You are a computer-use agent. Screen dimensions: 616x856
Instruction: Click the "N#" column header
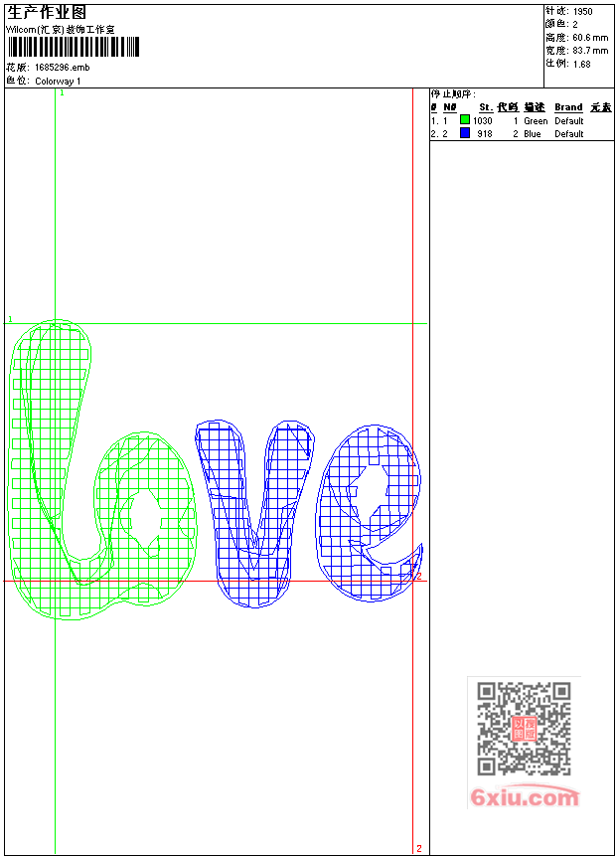[450, 107]
